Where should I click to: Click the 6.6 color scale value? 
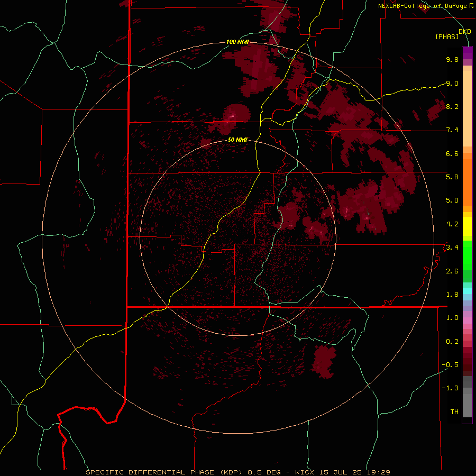(x=452, y=153)
